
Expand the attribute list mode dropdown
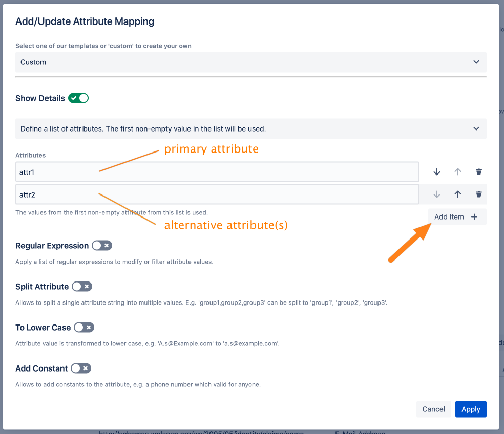[250, 129]
